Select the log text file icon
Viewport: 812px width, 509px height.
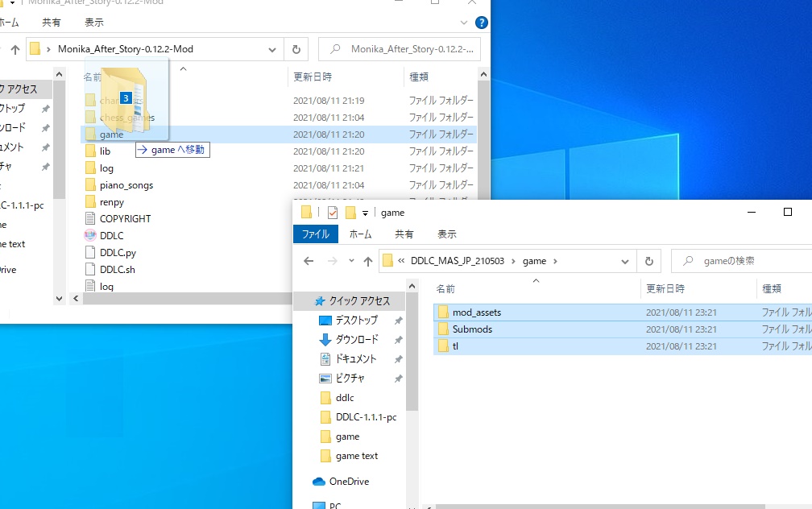pos(90,286)
